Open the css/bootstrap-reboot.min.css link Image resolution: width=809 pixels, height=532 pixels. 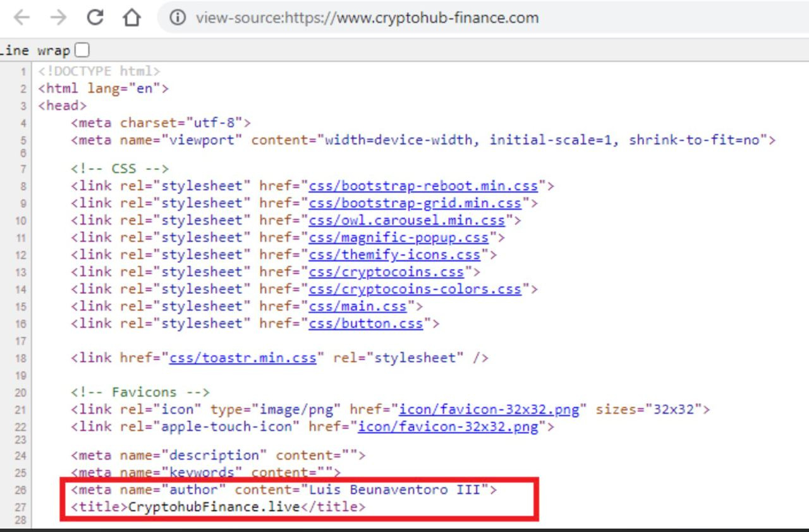[x=423, y=186]
